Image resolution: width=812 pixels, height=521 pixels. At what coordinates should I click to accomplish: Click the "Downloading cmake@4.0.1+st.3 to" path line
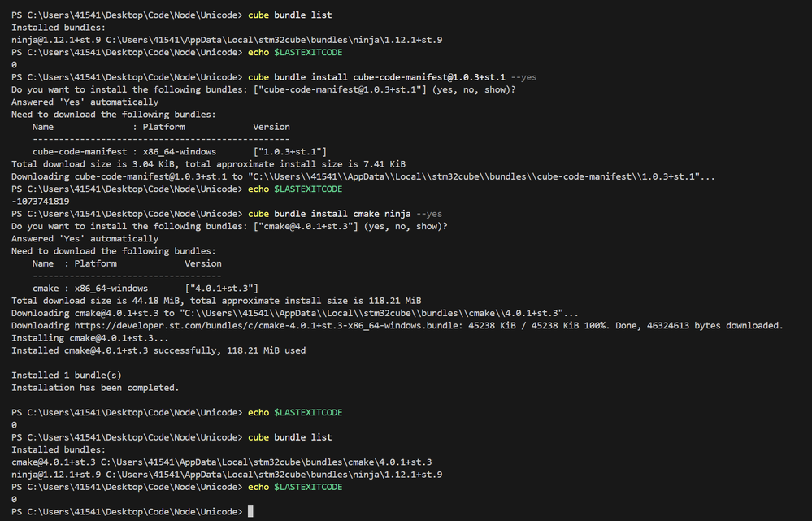click(x=295, y=313)
